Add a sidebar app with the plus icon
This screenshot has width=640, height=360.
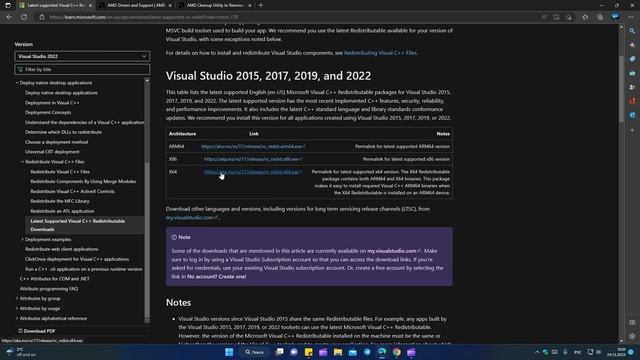click(x=632, y=131)
